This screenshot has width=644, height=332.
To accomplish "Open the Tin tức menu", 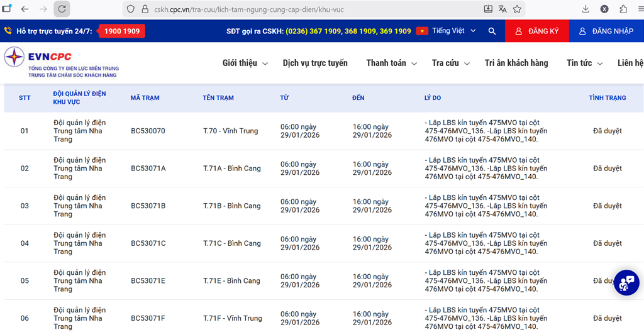I will pos(584,63).
